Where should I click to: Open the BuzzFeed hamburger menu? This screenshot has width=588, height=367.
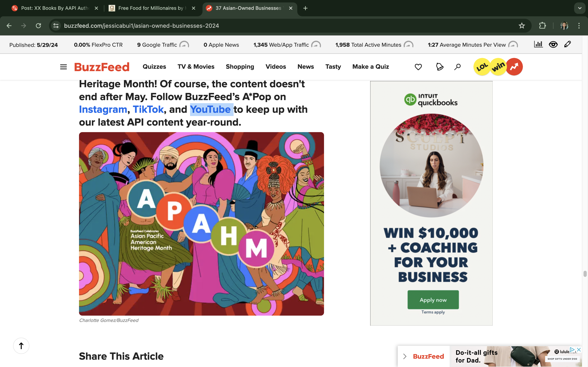click(x=63, y=67)
